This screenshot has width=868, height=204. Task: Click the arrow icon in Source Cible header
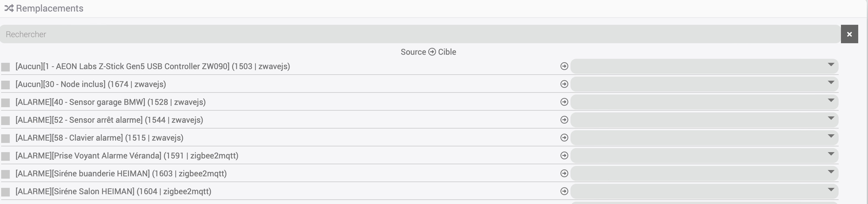pyautogui.click(x=432, y=52)
